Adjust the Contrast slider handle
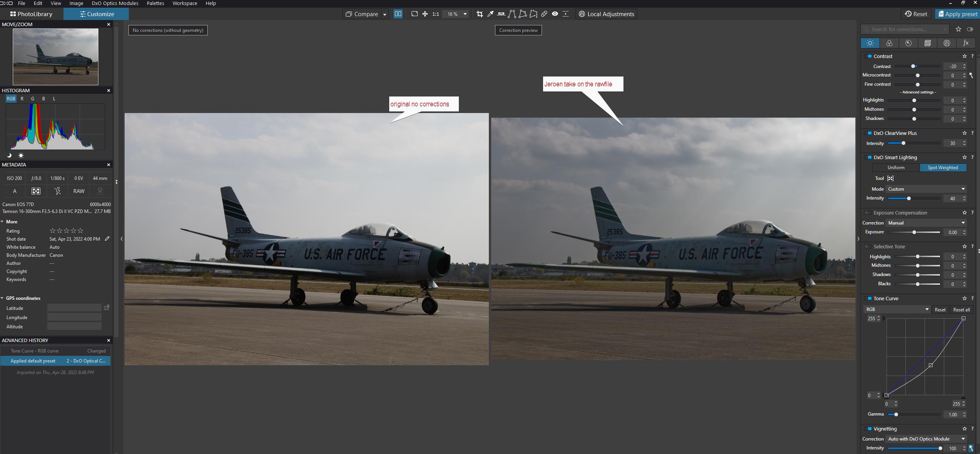The image size is (980, 454). tap(913, 67)
